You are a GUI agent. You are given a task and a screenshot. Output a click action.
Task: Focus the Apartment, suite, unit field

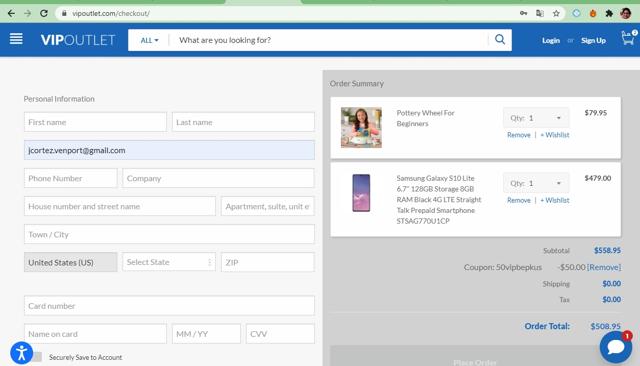tap(268, 206)
